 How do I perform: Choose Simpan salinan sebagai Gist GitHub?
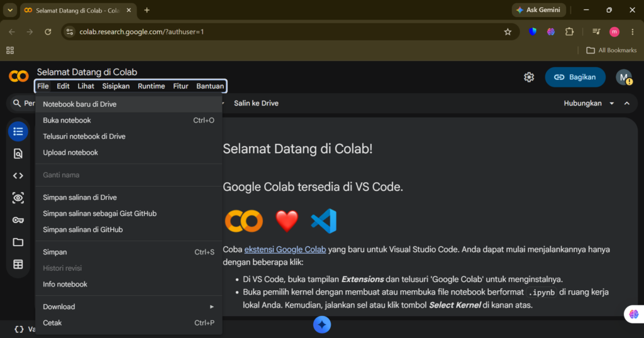tap(128, 214)
